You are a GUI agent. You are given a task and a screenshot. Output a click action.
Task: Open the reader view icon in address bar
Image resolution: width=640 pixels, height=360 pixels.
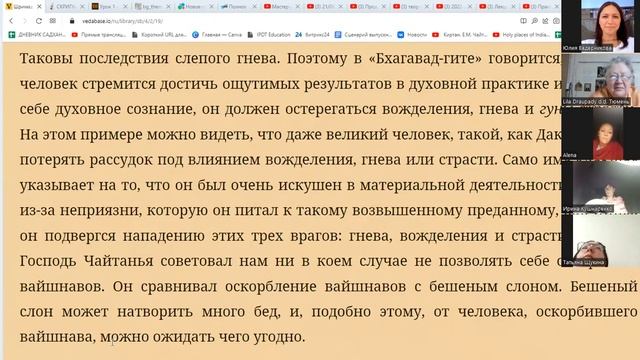(x=523, y=21)
